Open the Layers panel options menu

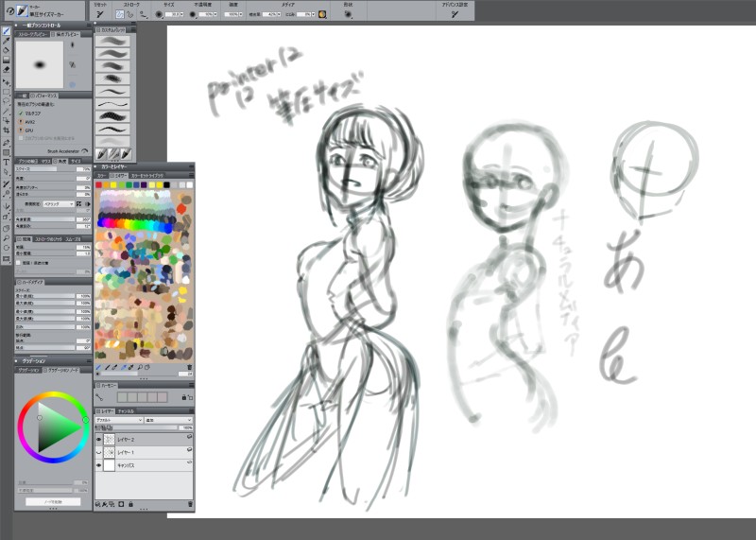[x=192, y=411]
